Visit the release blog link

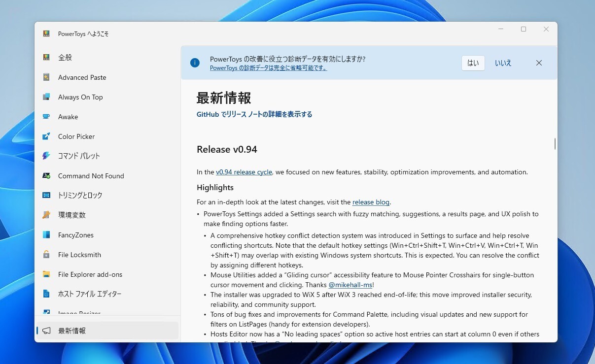pyautogui.click(x=371, y=202)
